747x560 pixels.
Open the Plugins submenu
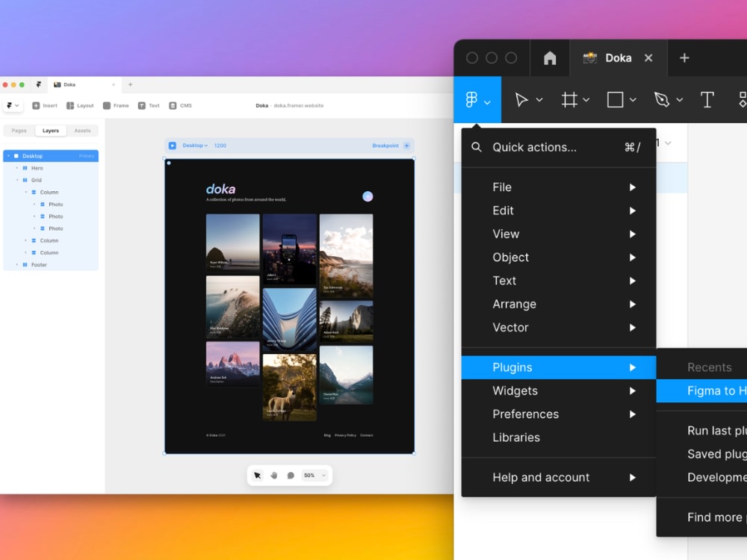[558, 367]
